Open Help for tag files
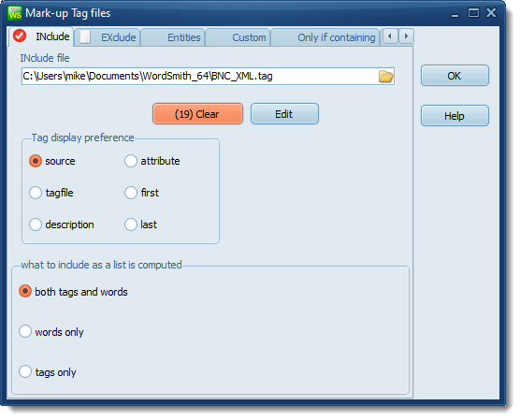Image resolution: width=520 pixels, height=420 pixels. [x=455, y=116]
